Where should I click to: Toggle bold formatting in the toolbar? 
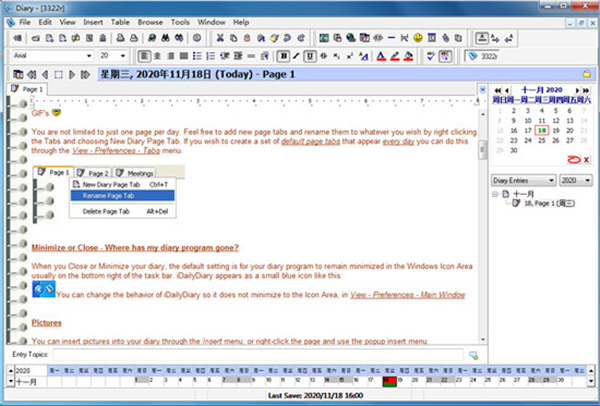(283, 55)
